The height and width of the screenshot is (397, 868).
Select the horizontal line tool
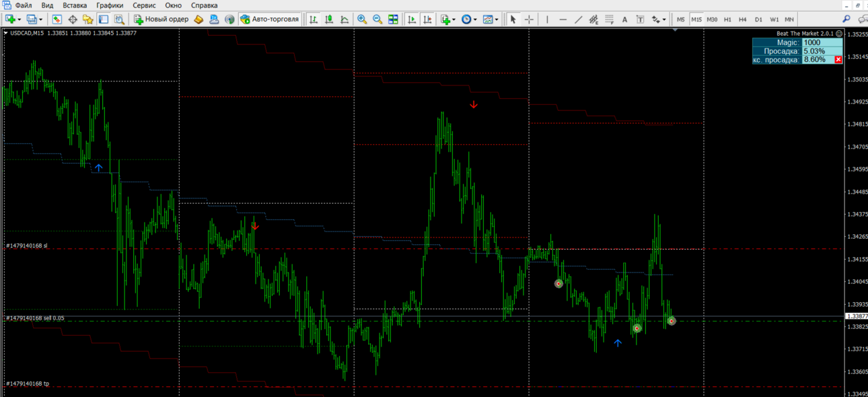[x=563, y=20]
